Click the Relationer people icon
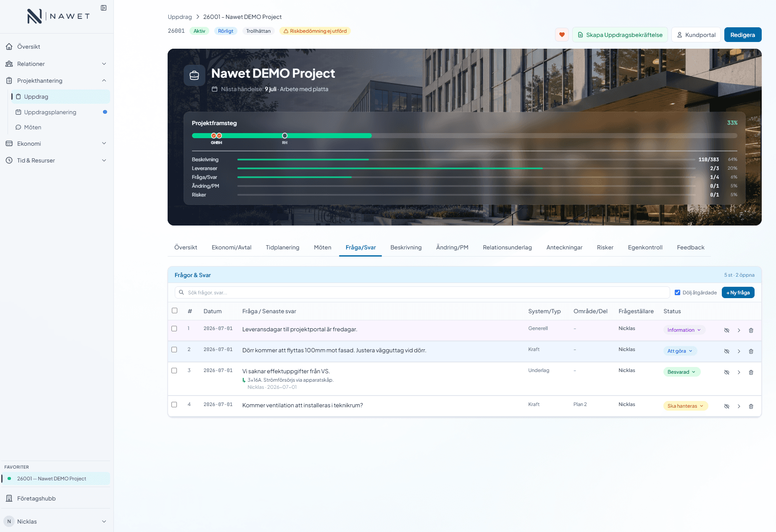This screenshot has width=776, height=532. pyautogui.click(x=9, y=64)
